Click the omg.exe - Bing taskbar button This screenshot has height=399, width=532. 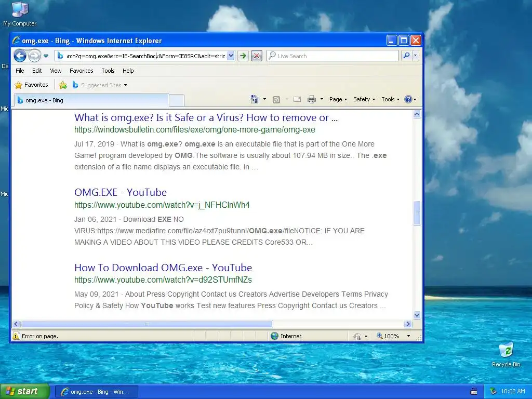tap(96, 392)
